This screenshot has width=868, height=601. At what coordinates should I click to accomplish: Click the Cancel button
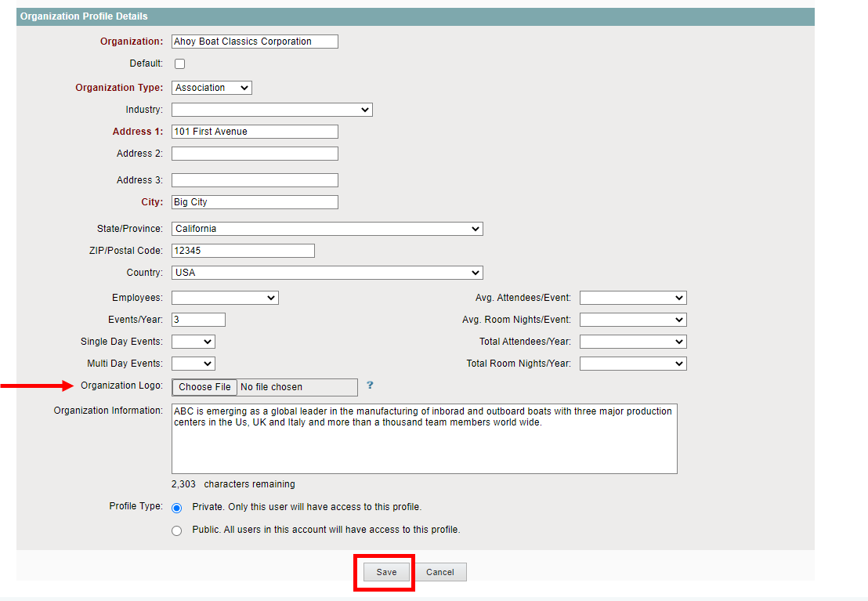pos(439,572)
